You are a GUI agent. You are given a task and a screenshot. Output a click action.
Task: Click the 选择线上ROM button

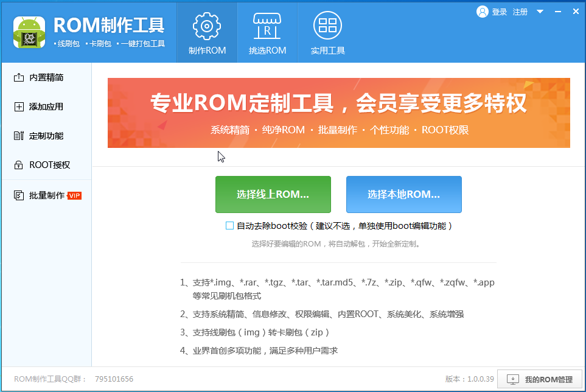click(273, 194)
